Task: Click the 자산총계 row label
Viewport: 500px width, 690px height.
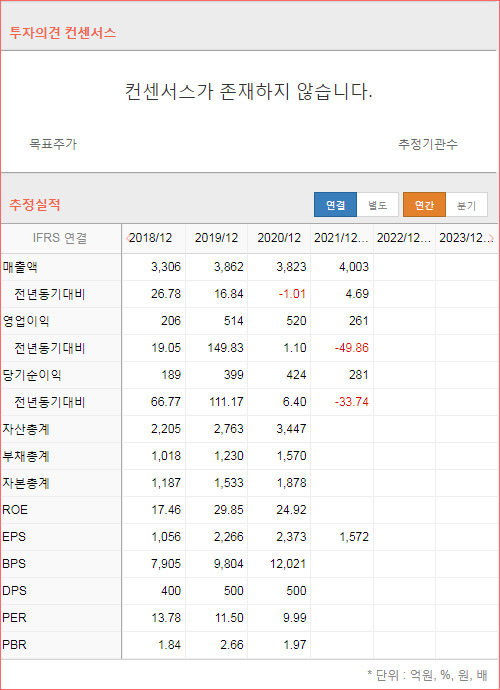Action: coord(26,429)
